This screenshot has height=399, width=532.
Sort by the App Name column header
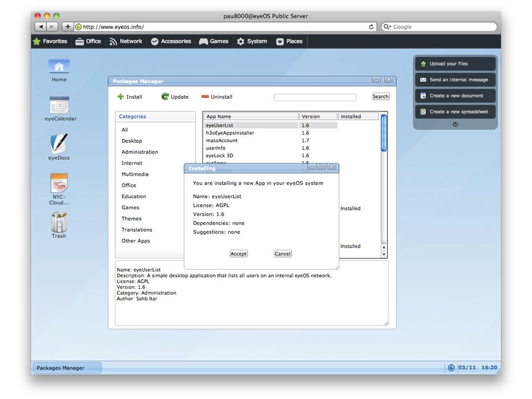[251, 116]
